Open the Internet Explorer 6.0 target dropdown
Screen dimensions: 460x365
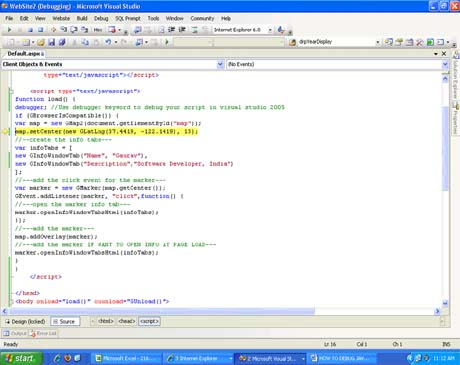coord(270,30)
